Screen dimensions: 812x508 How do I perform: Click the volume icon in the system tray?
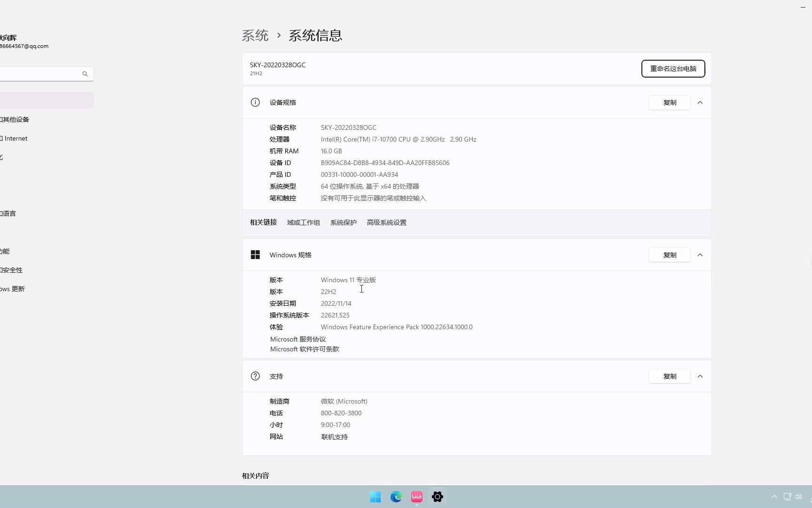click(x=798, y=497)
